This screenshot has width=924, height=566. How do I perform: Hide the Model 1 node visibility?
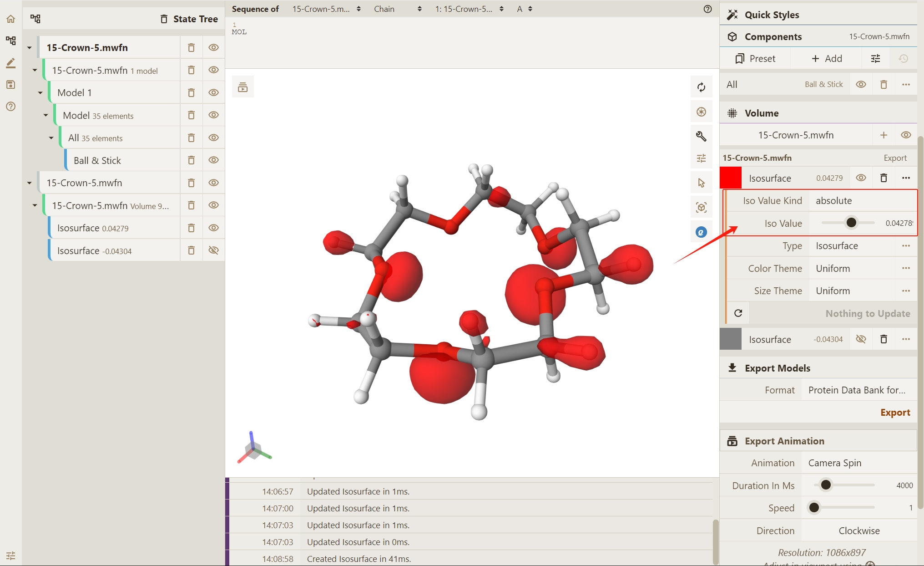(213, 92)
